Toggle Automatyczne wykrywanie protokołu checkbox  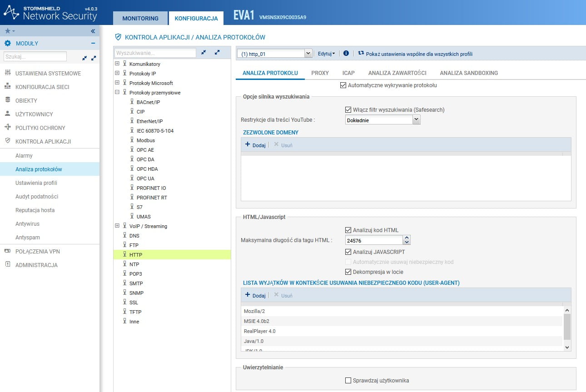pos(343,85)
